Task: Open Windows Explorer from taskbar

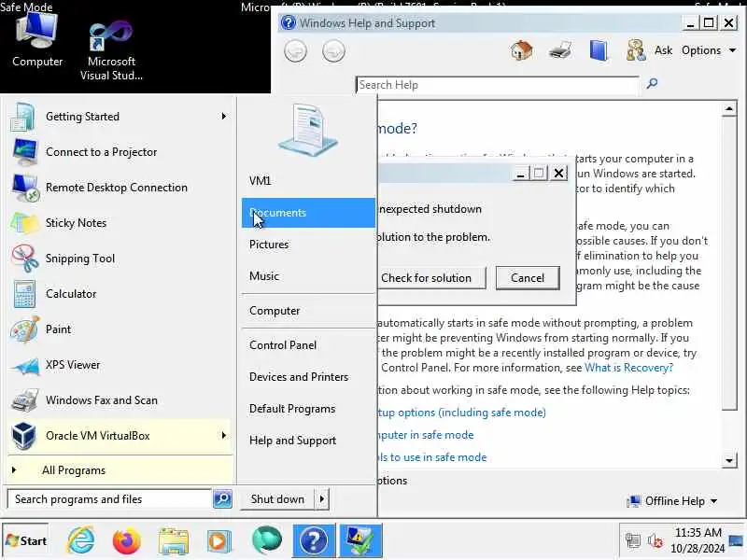Action: click(x=174, y=541)
